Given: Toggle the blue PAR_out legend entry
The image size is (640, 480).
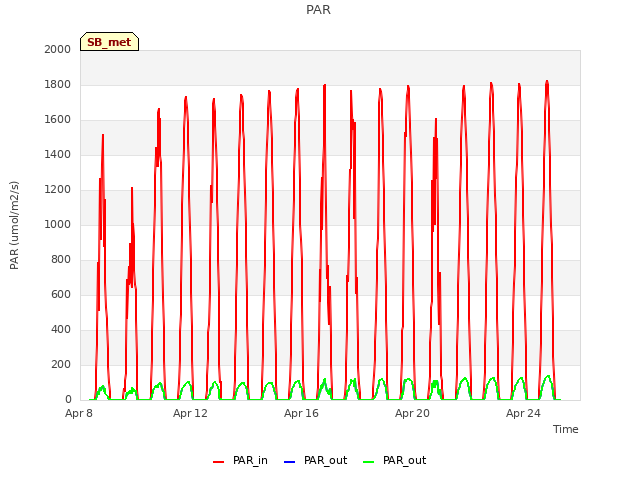Looking at the screenshot, I should [x=315, y=460].
